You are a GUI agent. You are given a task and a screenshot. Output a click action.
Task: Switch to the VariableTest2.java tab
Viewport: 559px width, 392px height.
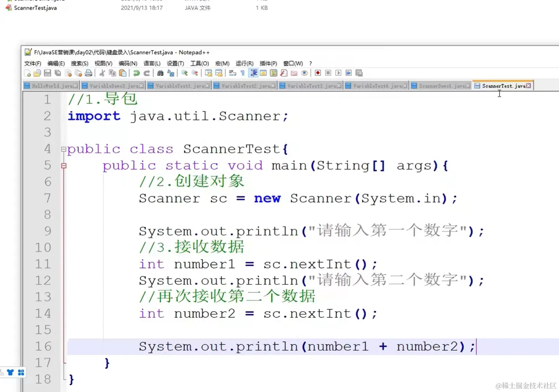click(246, 86)
